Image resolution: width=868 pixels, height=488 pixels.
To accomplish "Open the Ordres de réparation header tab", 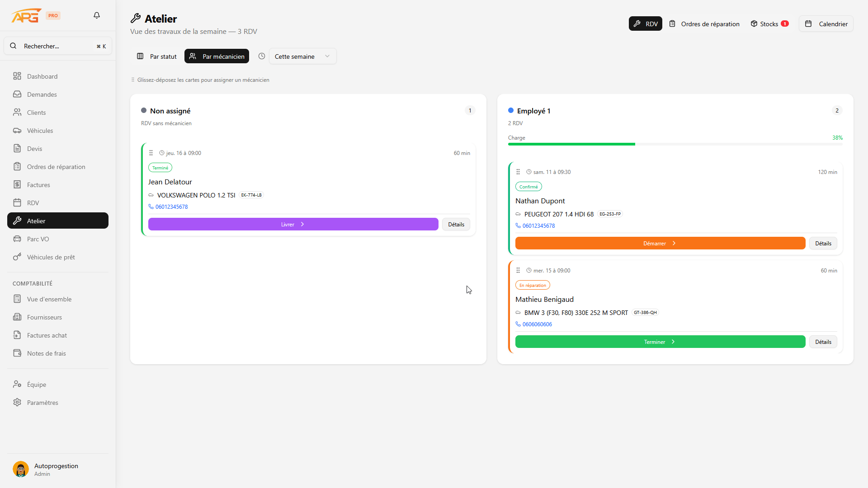I will coord(704,24).
